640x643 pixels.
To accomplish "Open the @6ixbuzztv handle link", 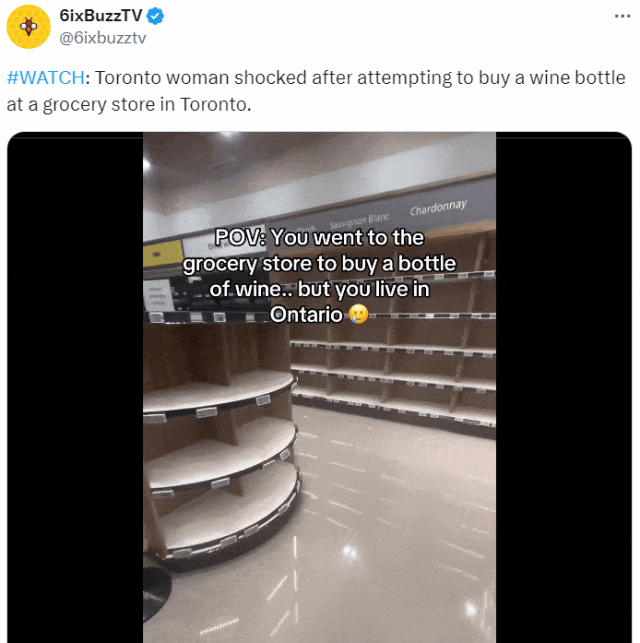I will (102, 38).
